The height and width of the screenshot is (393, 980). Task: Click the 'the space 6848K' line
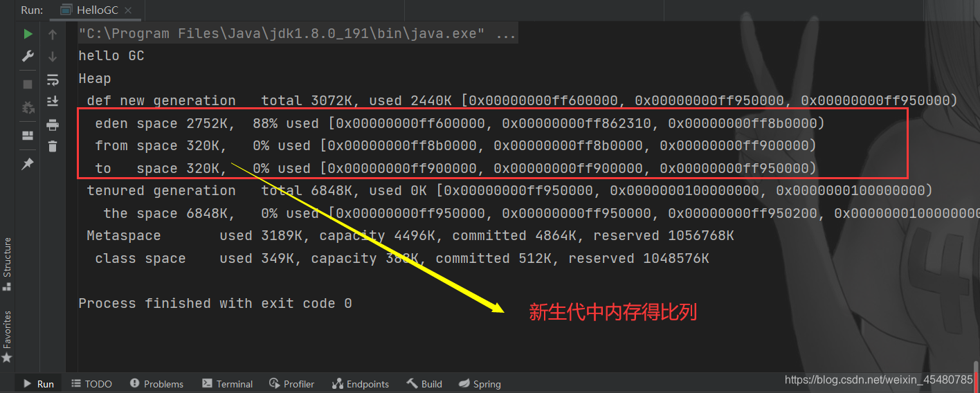pos(541,213)
